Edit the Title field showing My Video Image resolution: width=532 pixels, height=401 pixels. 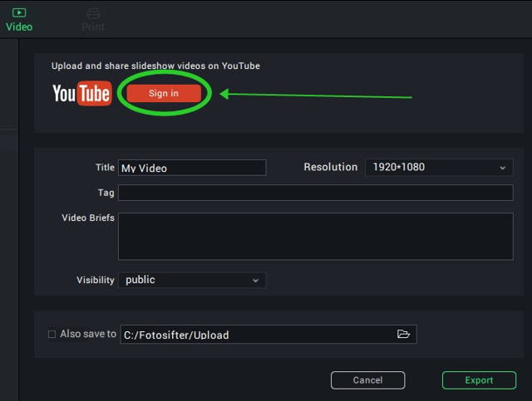[x=192, y=168]
